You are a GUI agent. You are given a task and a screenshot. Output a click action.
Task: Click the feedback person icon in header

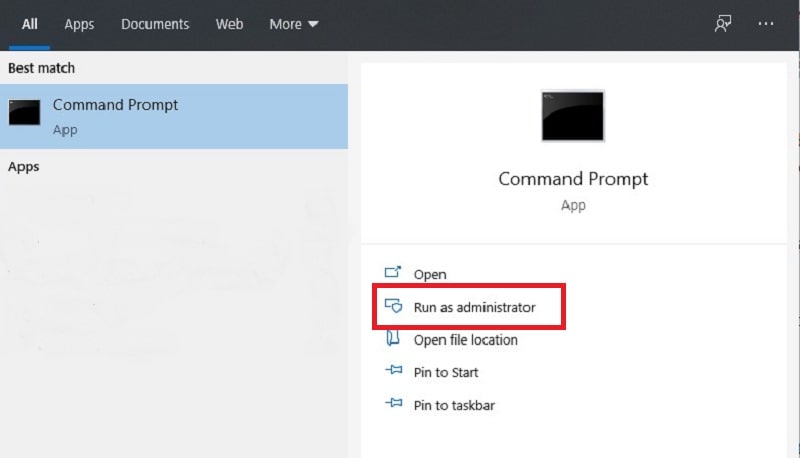tap(723, 24)
